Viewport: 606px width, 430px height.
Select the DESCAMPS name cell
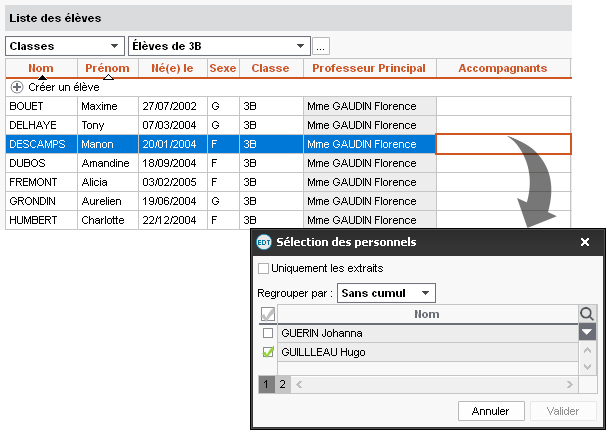pyautogui.click(x=41, y=144)
